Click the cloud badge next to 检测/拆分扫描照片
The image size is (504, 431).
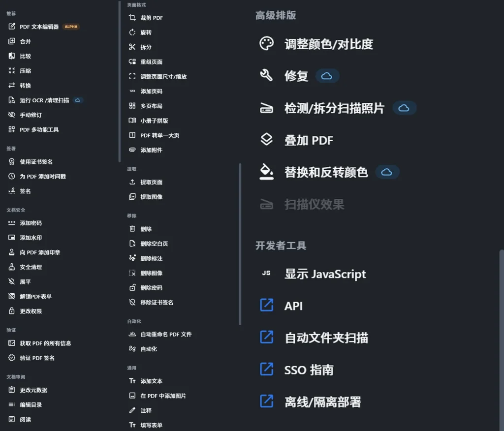coord(404,108)
